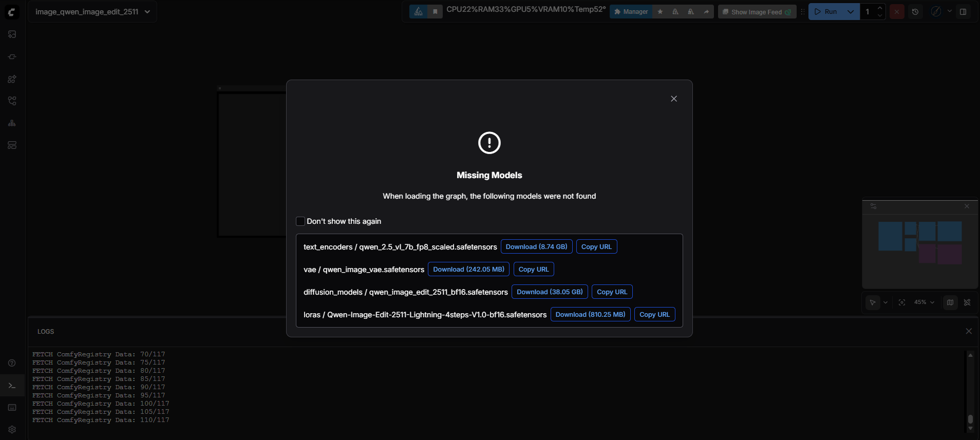This screenshot has height=440, width=980.
Task: Click log line 'Data: 110/117'
Action: coord(101,420)
